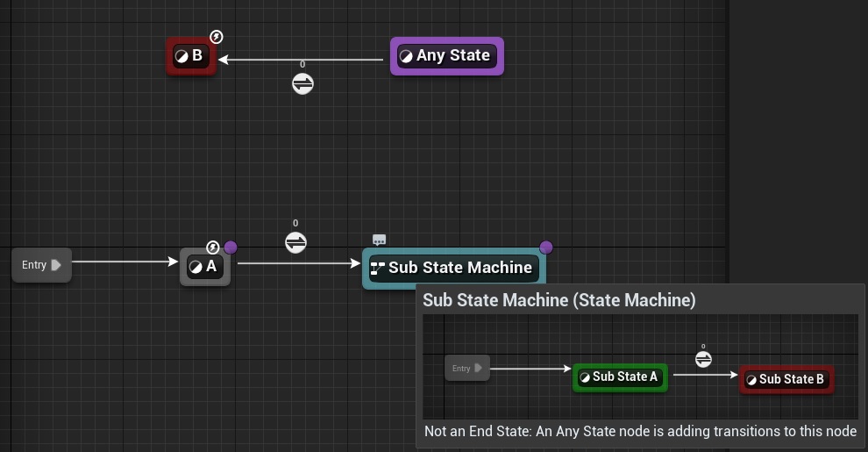Viewport: 868px width, 452px height.
Task: Click the transition icon between A and Sub State Machine
Action: tap(295, 242)
